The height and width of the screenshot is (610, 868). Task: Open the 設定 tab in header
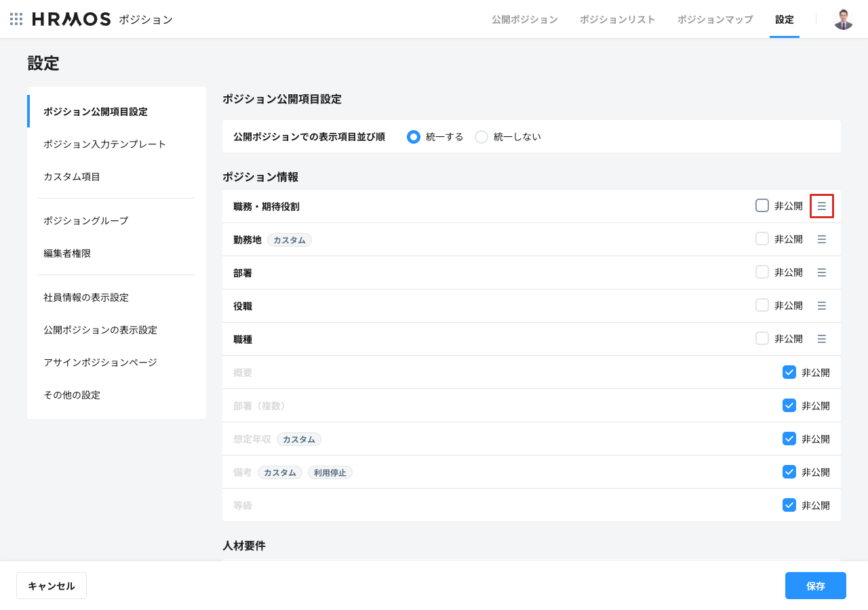[785, 20]
